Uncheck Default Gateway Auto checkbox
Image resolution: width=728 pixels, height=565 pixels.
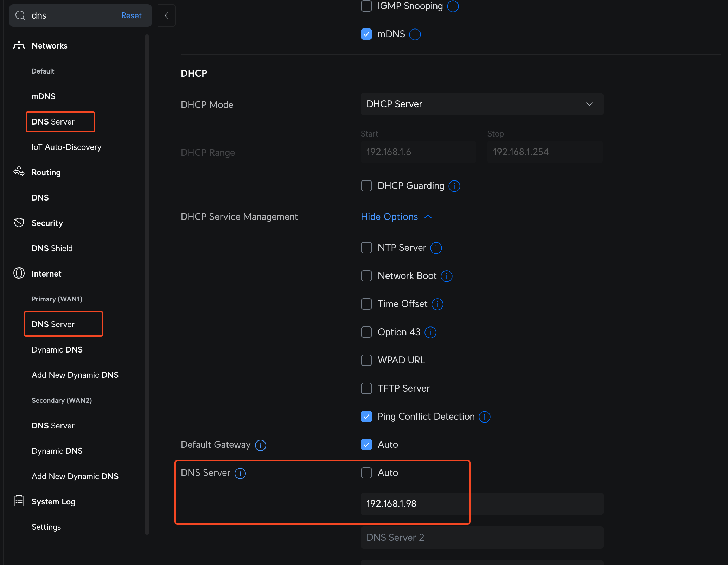[x=366, y=445]
